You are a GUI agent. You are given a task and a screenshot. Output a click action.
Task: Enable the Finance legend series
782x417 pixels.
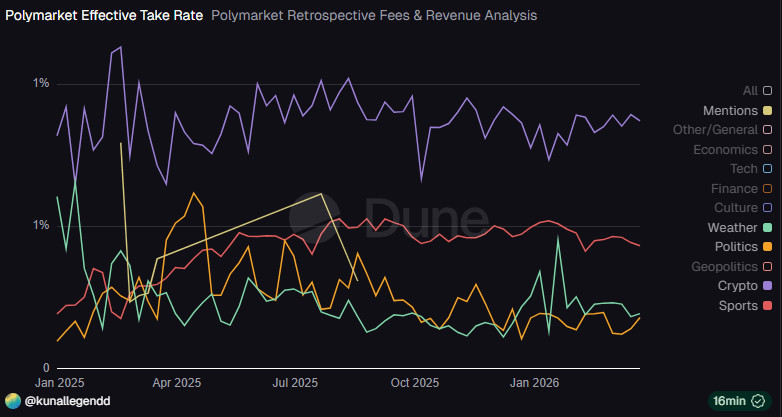pyautogui.click(x=742, y=189)
